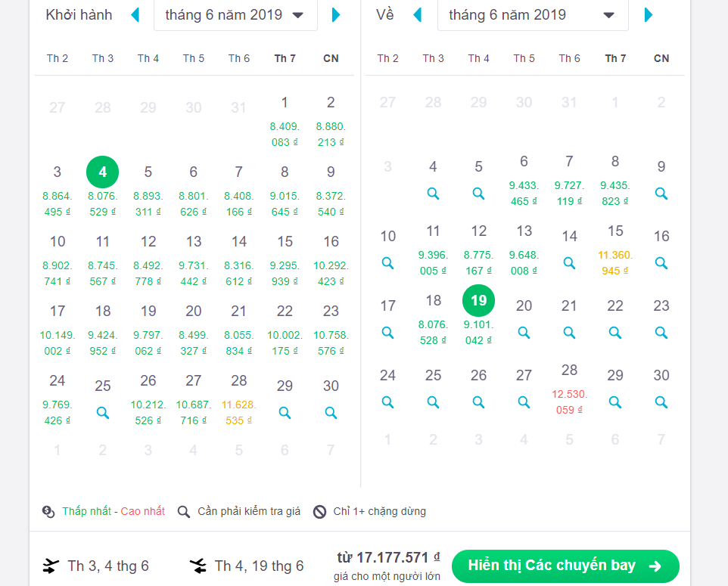Click return summary Th 4, 19 thg 6
Image resolution: width=728 pixels, height=586 pixels.
(247, 566)
